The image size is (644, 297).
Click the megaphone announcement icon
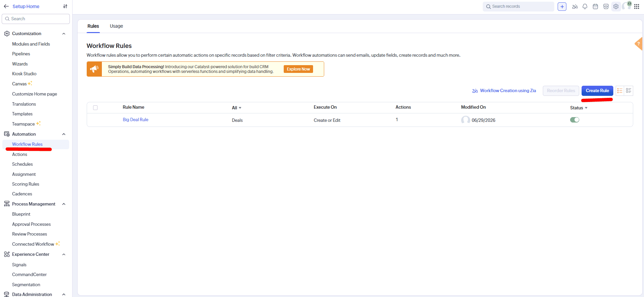(x=94, y=69)
